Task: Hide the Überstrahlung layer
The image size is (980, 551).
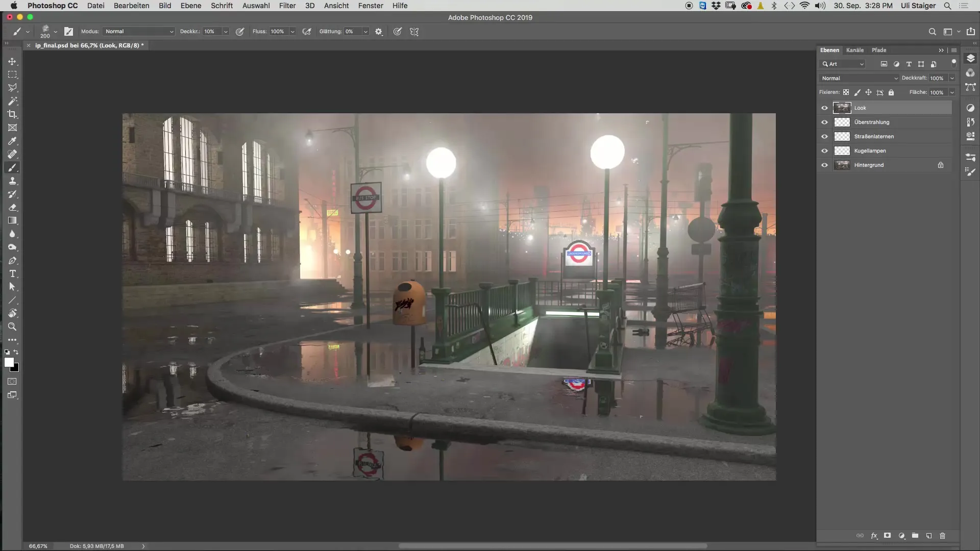Action: pos(824,122)
